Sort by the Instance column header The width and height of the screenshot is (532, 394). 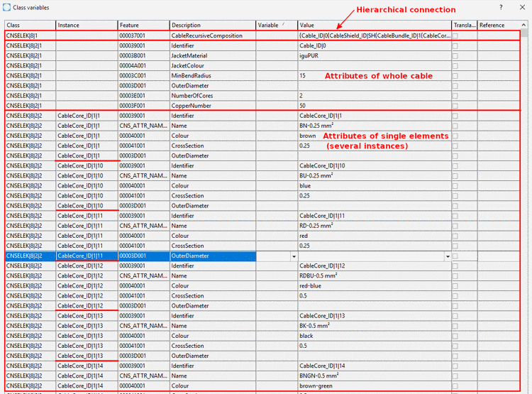pyautogui.click(x=87, y=25)
